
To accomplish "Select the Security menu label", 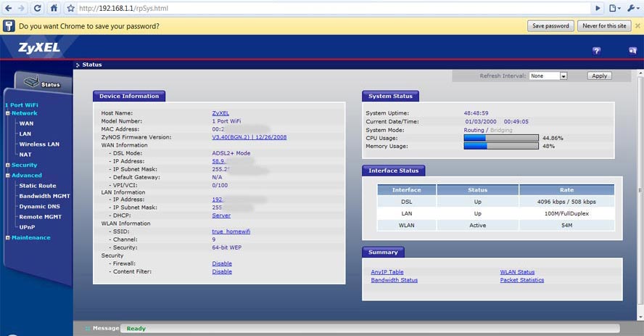I will pos(24,165).
